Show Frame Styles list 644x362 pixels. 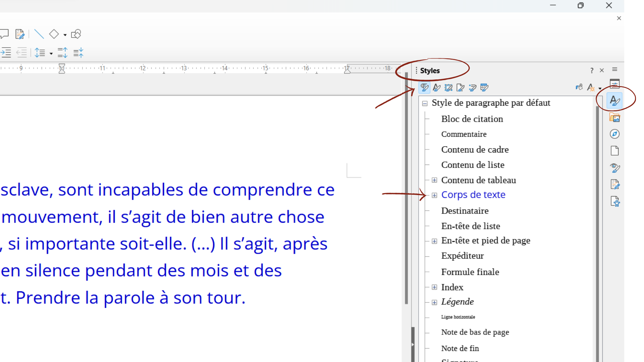click(448, 88)
